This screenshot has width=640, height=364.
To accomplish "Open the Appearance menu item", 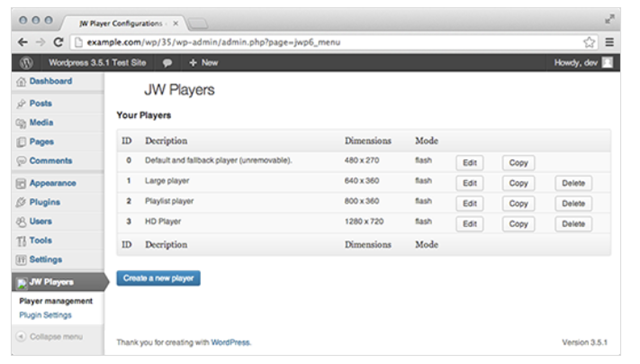I will click(53, 183).
